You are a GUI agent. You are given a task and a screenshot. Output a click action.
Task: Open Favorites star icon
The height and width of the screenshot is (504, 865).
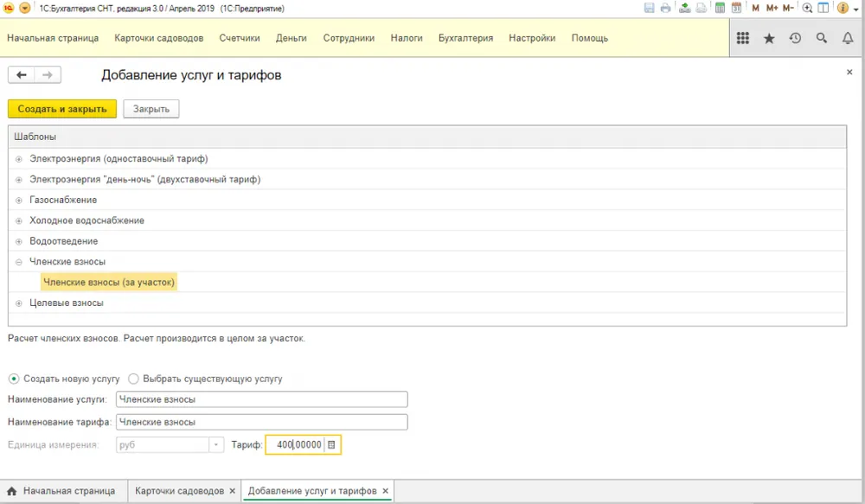click(x=769, y=37)
